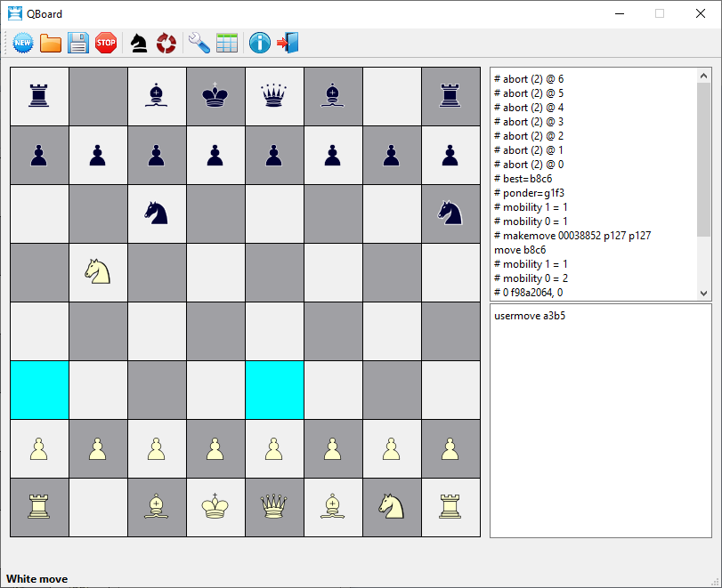This screenshot has width=722, height=588.
Task: Open settings with the wrench icon
Action: [x=199, y=43]
